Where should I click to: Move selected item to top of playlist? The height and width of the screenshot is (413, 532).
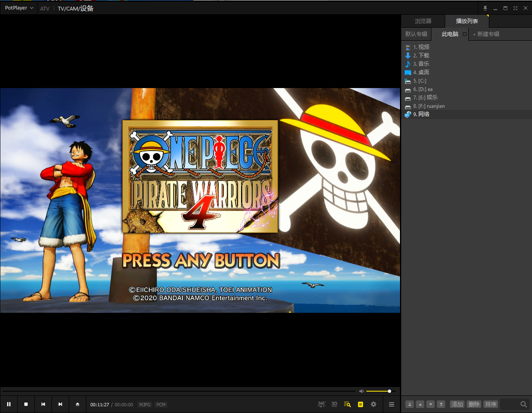tap(410, 404)
